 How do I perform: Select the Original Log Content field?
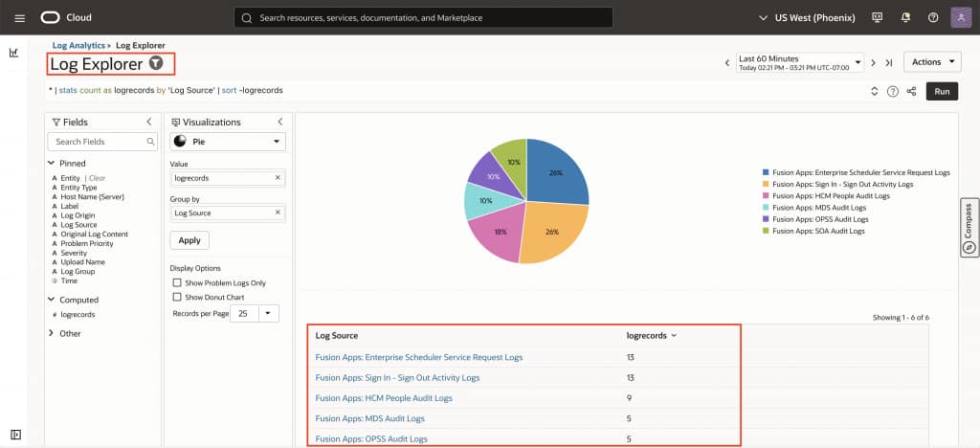94,235
